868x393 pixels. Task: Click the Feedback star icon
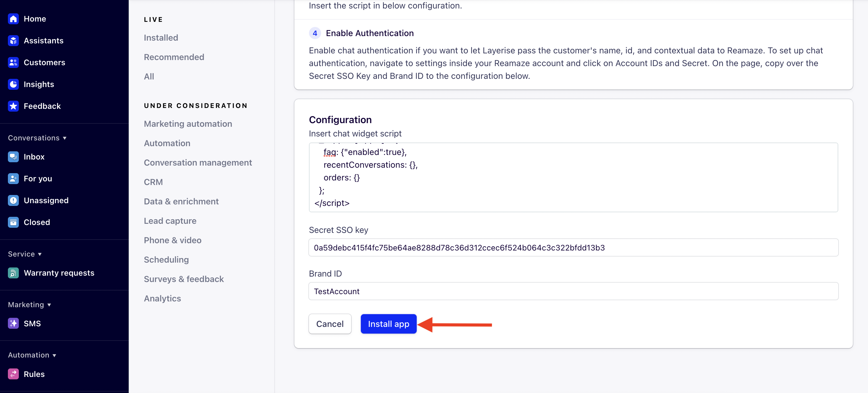pos(13,106)
